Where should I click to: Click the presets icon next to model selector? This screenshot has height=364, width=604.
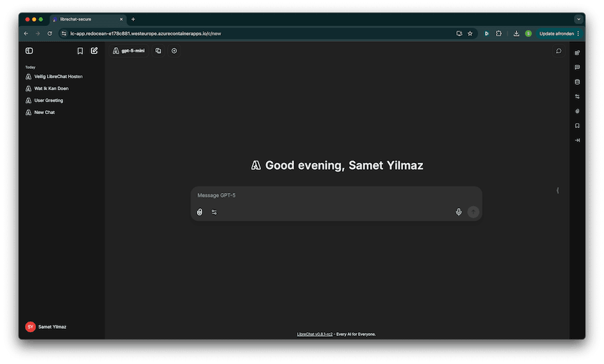(x=158, y=51)
